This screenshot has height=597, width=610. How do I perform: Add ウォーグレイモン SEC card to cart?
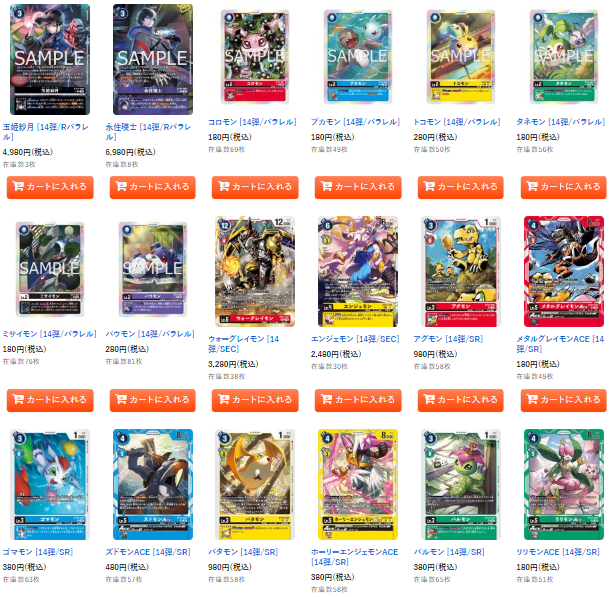(255, 400)
